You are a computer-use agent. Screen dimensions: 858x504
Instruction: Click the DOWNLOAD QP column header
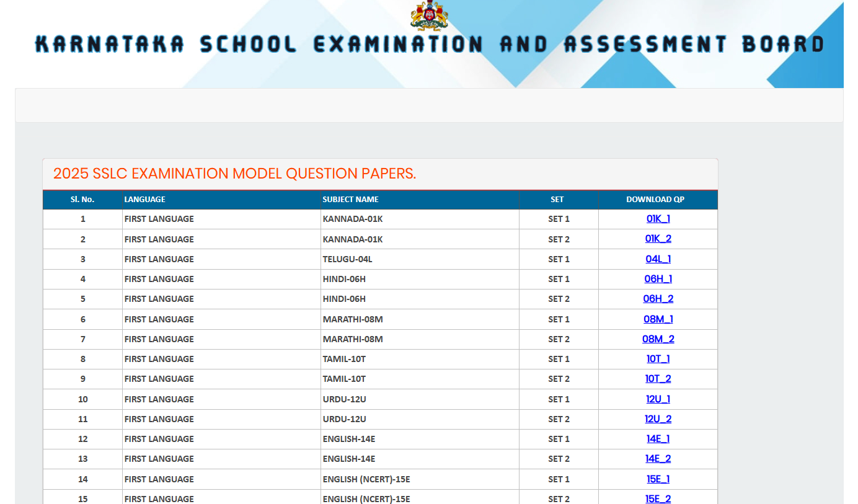655,199
